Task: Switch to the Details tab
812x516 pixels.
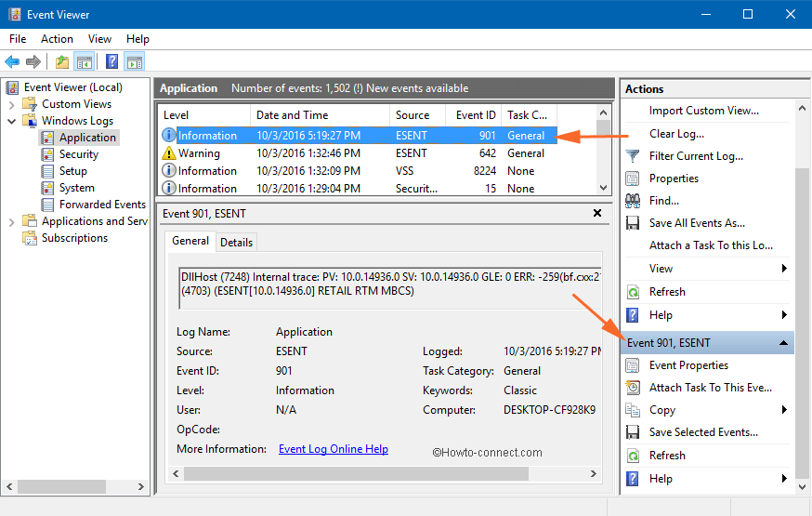Action: click(236, 243)
